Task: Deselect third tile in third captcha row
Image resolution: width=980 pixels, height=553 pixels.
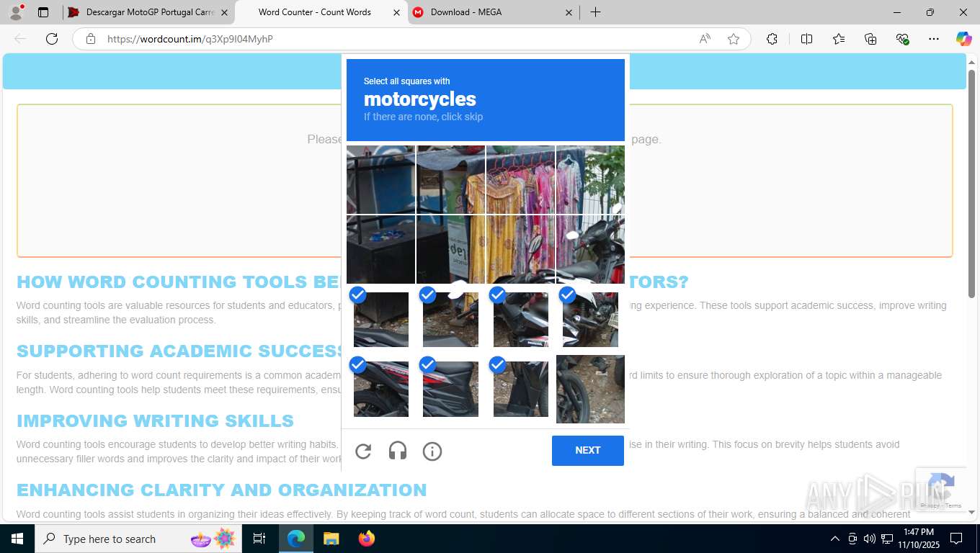Action: point(520,319)
